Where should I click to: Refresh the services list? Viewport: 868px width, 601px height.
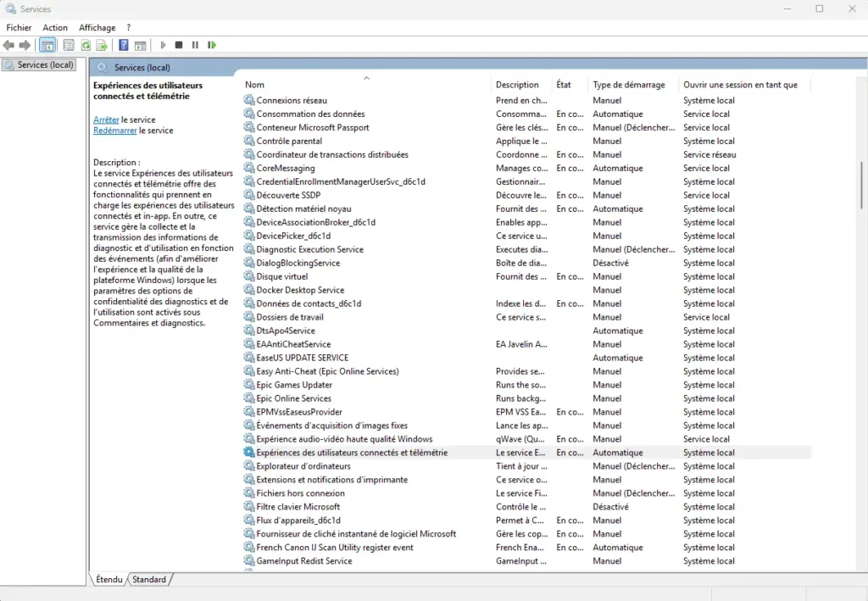tap(85, 45)
